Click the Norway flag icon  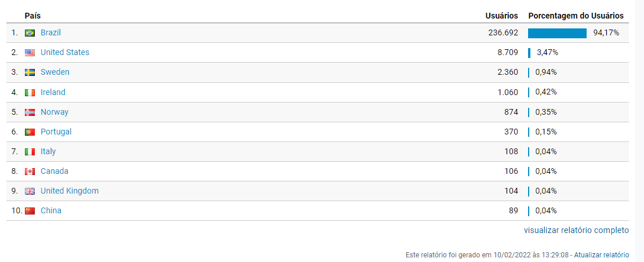click(x=30, y=112)
